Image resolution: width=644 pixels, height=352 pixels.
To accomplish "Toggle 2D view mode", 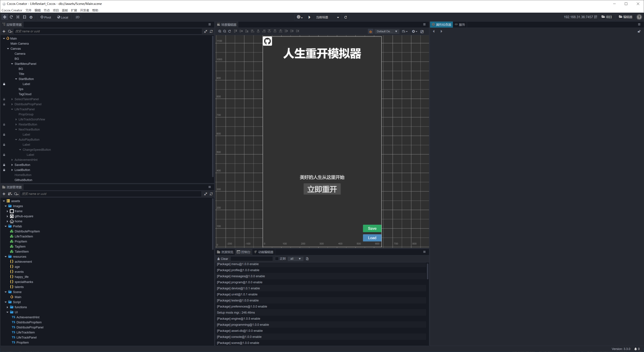I will [x=78, y=17].
